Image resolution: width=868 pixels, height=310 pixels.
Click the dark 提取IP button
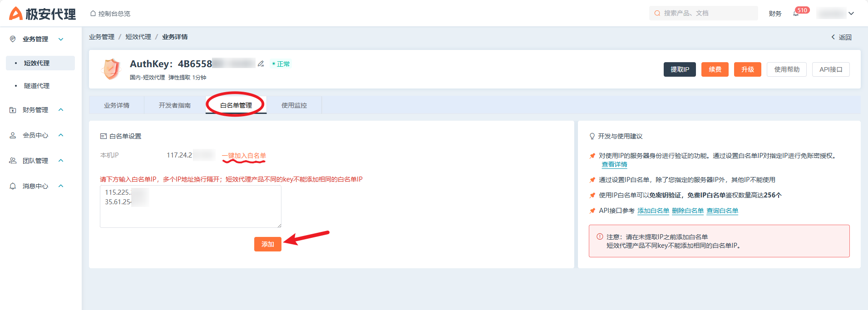pyautogui.click(x=679, y=69)
